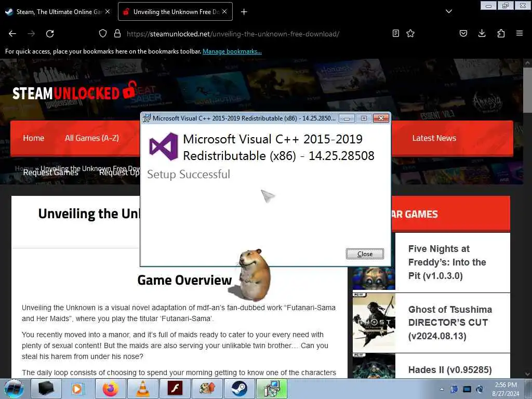The image size is (532, 399).
Task: Open the Windows Start orb
Action: coord(14,389)
